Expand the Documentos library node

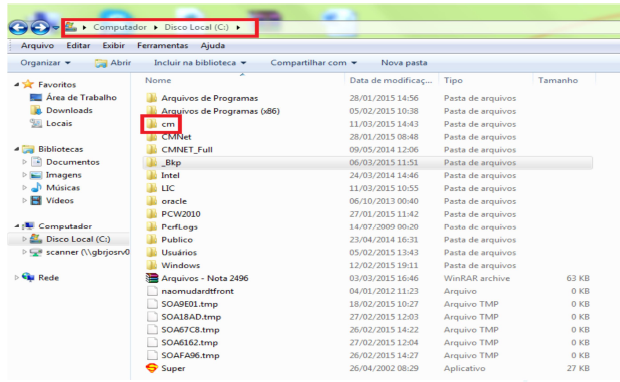click(25, 162)
